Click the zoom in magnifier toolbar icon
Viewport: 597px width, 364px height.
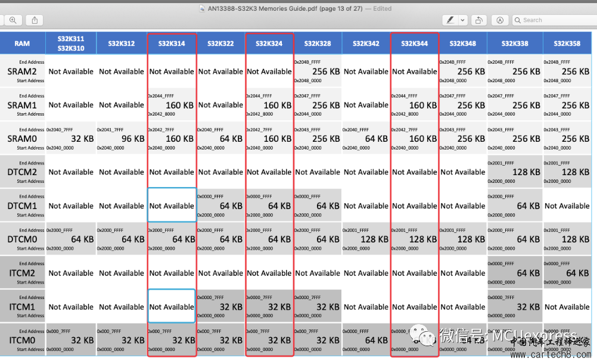coord(13,20)
